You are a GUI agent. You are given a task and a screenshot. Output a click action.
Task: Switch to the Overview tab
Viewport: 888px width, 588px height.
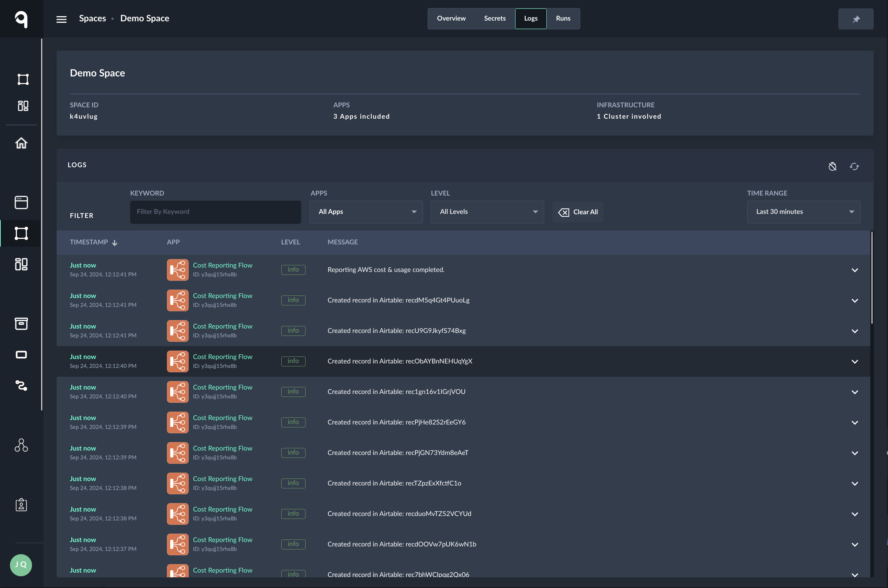(451, 18)
